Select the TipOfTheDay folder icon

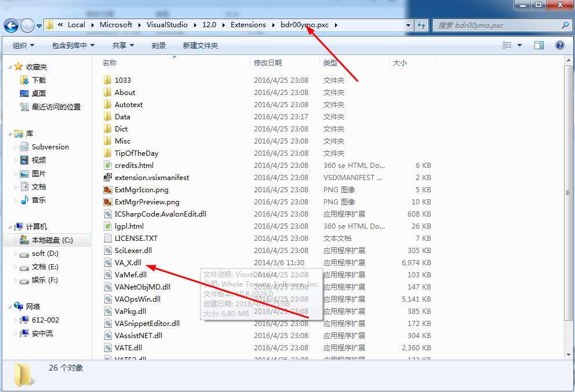click(107, 153)
